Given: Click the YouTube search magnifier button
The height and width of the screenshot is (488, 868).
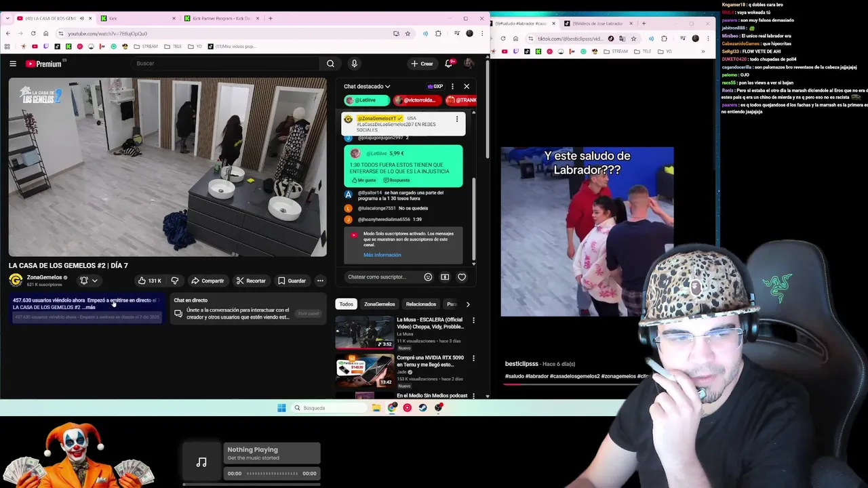Looking at the screenshot, I should [330, 64].
